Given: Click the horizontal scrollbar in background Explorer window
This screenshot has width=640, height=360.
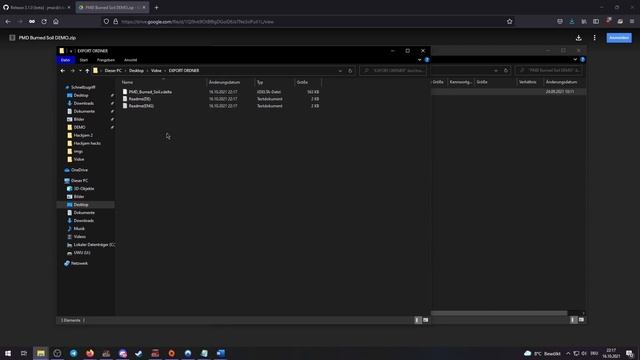Looking at the screenshot, I should (499, 313).
